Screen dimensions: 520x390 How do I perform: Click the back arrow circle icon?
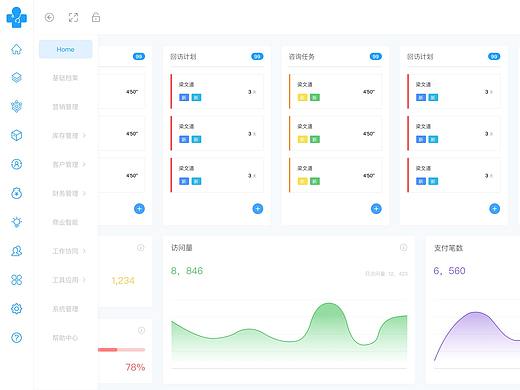pyautogui.click(x=49, y=17)
